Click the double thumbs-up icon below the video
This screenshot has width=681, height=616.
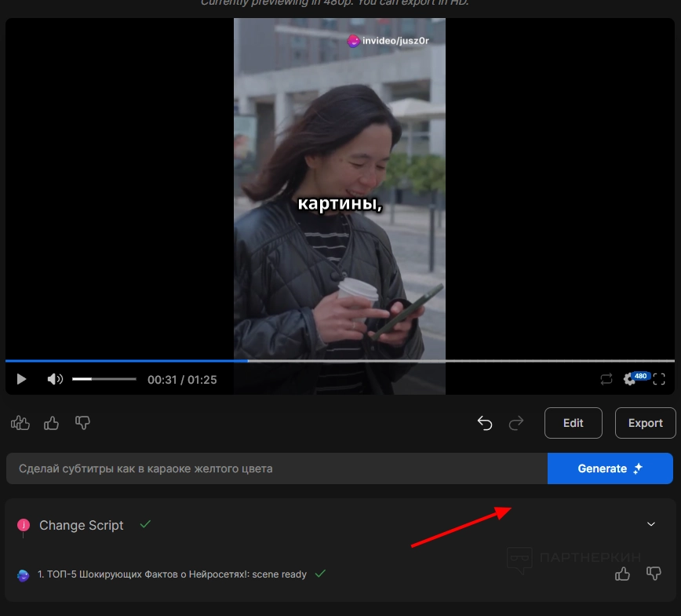pos(20,423)
